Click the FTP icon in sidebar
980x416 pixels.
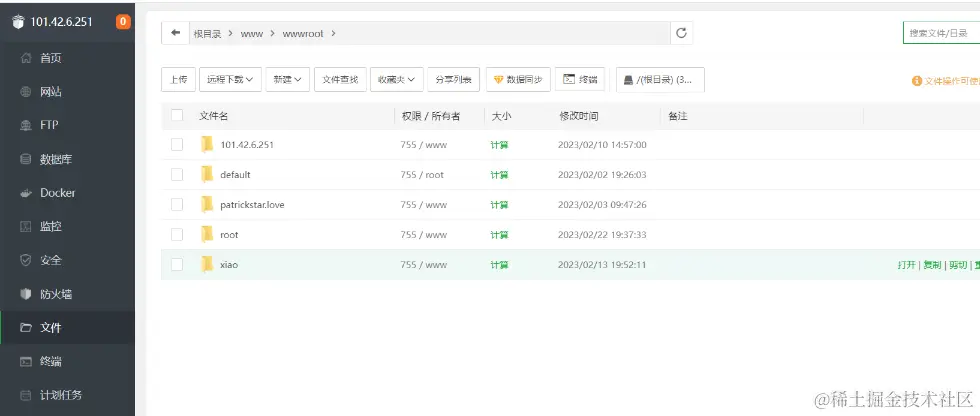tap(26, 125)
